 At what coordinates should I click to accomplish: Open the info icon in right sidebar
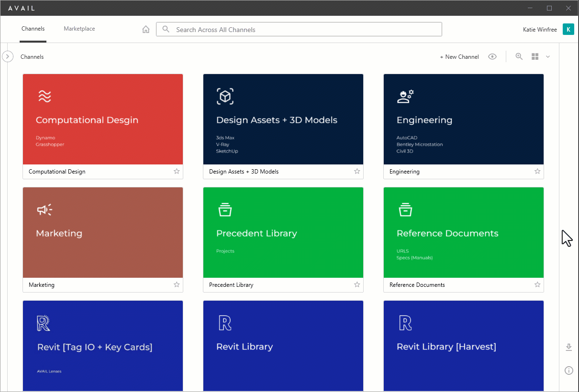click(568, 370)
